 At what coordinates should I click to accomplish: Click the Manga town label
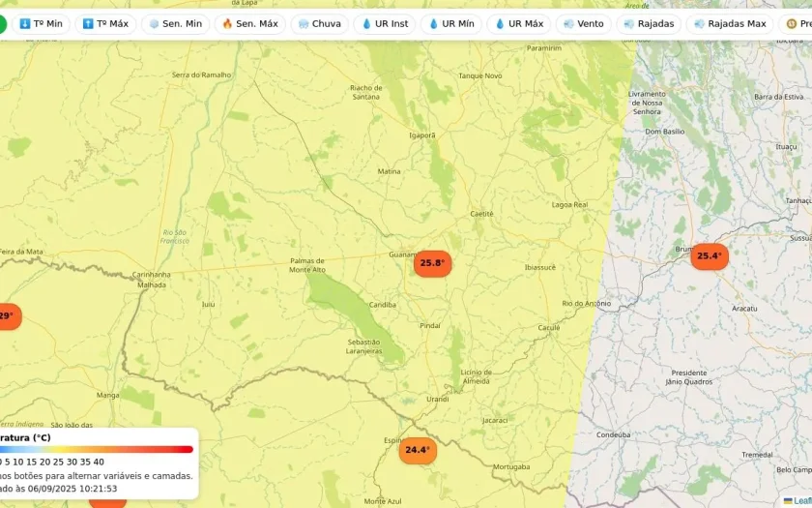tap(107, 396)
